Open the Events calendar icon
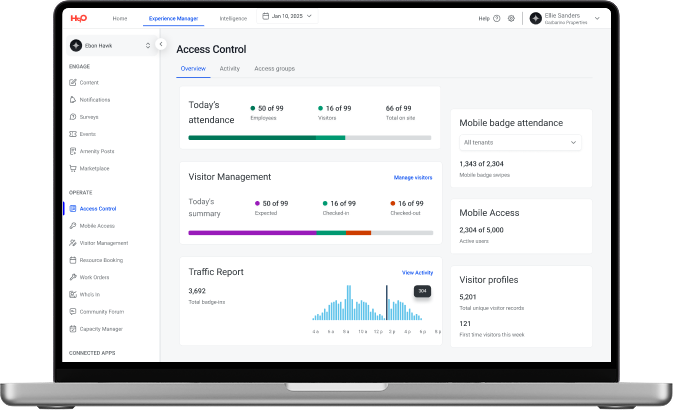673x414 pixels. [73, 133]
